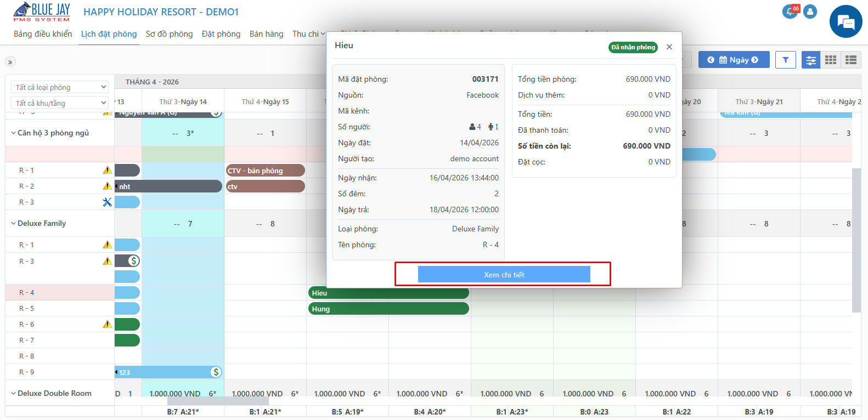Go to previous day using left arrow
This screenshot has height=420, width=868.
(711, 60)
